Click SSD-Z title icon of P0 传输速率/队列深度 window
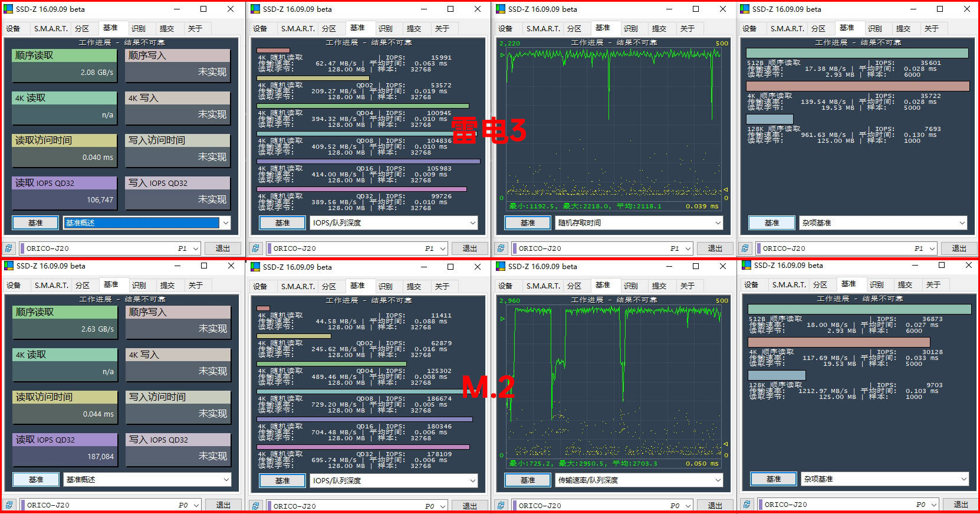 click(x=501, y=266)
